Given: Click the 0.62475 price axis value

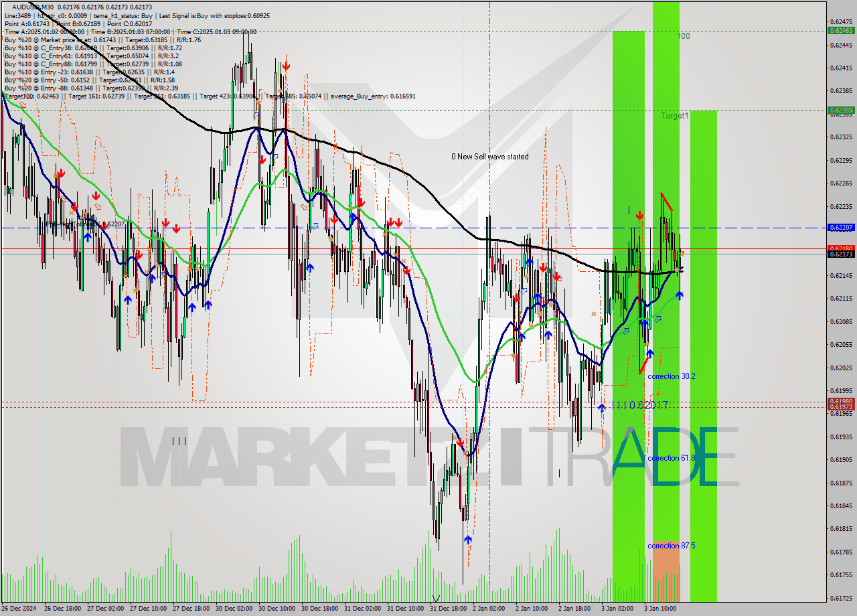Looking at the screenshot, I should coord(841,22).
